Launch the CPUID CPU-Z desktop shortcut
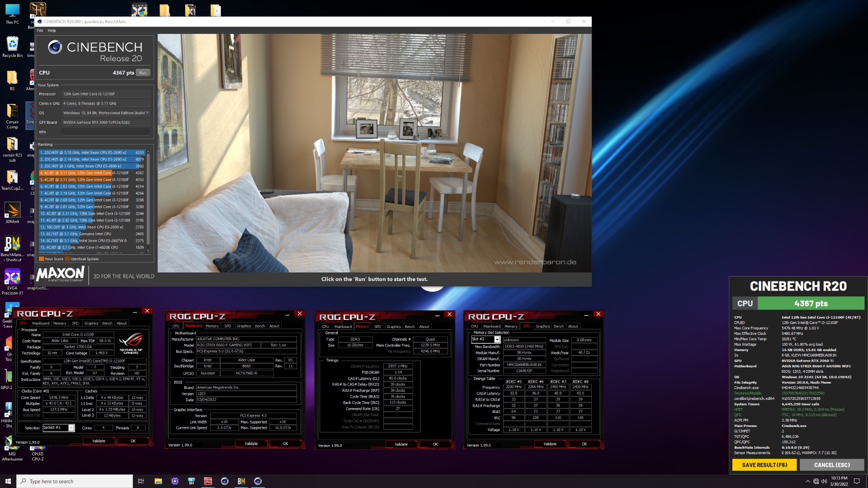The height and width of the screenshot is (488, 868). pyautogui.click(x=38, y=453)
